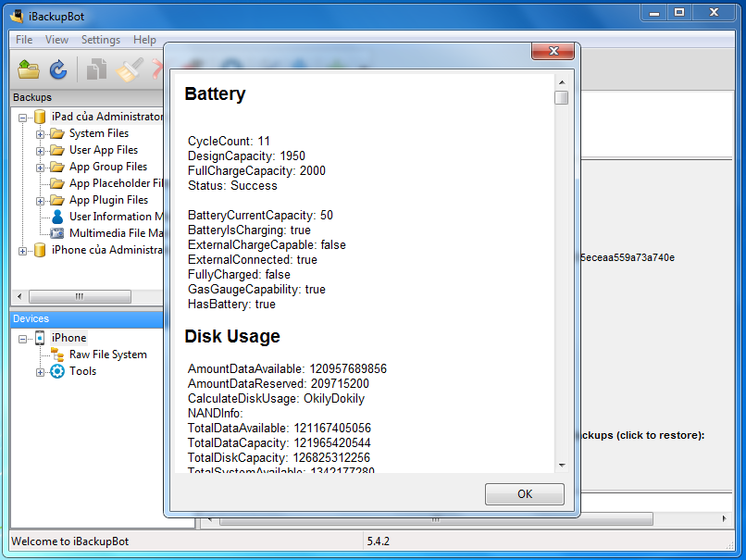
Task: Open the Help menu
Action: point(144,40)
